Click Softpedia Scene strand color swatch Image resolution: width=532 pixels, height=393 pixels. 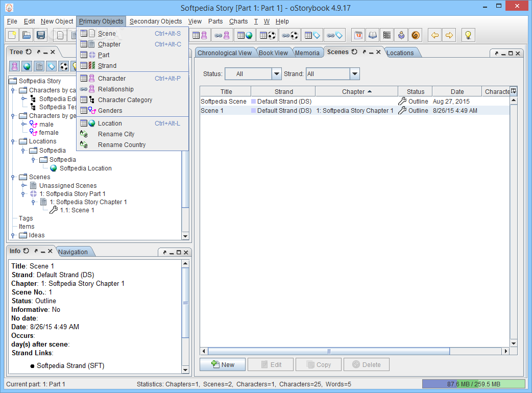(253, 102)
